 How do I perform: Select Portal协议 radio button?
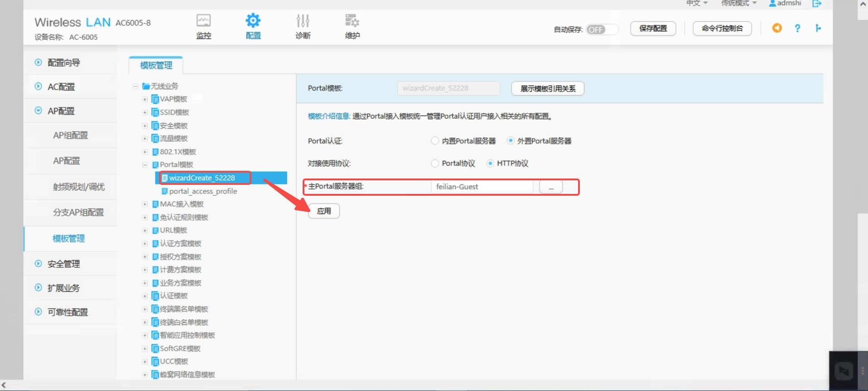[x=435, y=164]
